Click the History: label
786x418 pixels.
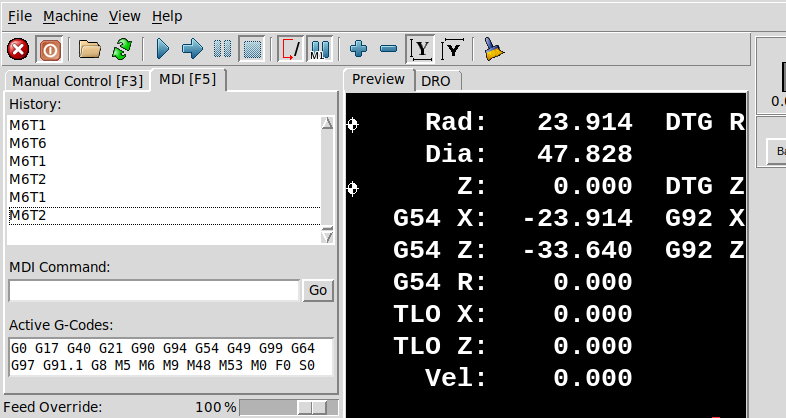pos(35,105)
